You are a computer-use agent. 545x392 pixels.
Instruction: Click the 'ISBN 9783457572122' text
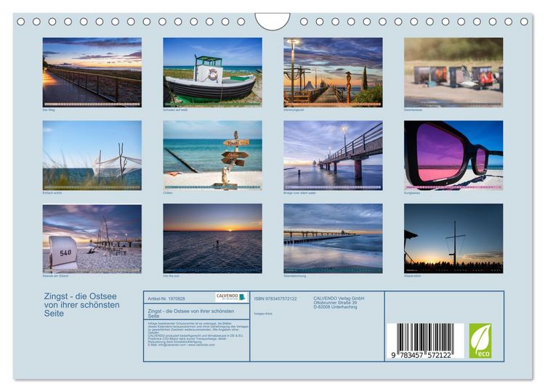[x=275, y=298]
